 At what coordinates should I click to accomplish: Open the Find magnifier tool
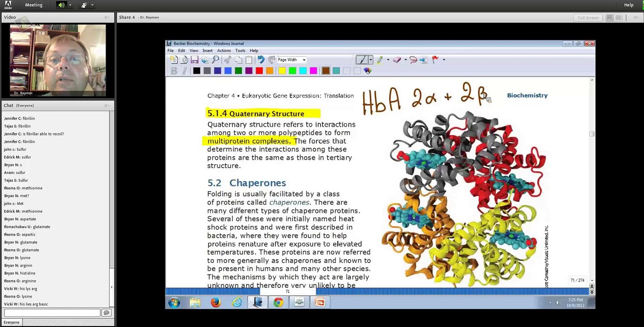coord(216,60)
